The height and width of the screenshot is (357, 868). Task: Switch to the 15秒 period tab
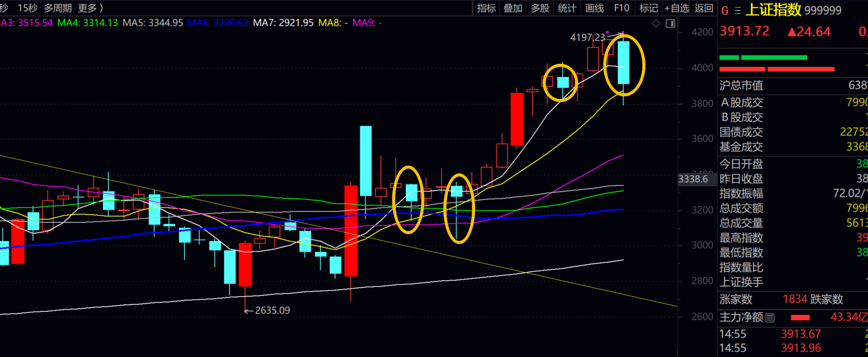tap(27, 8)
